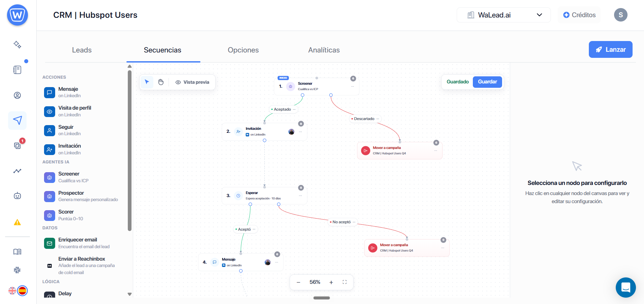Image resolution: width=644 pixels, height=304 pixels.
Task: Open the three-dot menu on Mensaje node
Action: pos(276,262)
